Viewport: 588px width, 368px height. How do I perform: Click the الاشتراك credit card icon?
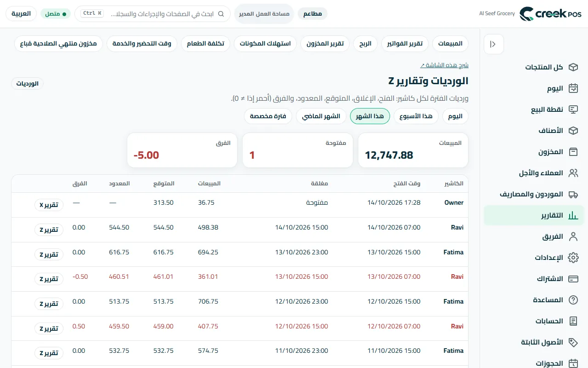tap(573, 279)
